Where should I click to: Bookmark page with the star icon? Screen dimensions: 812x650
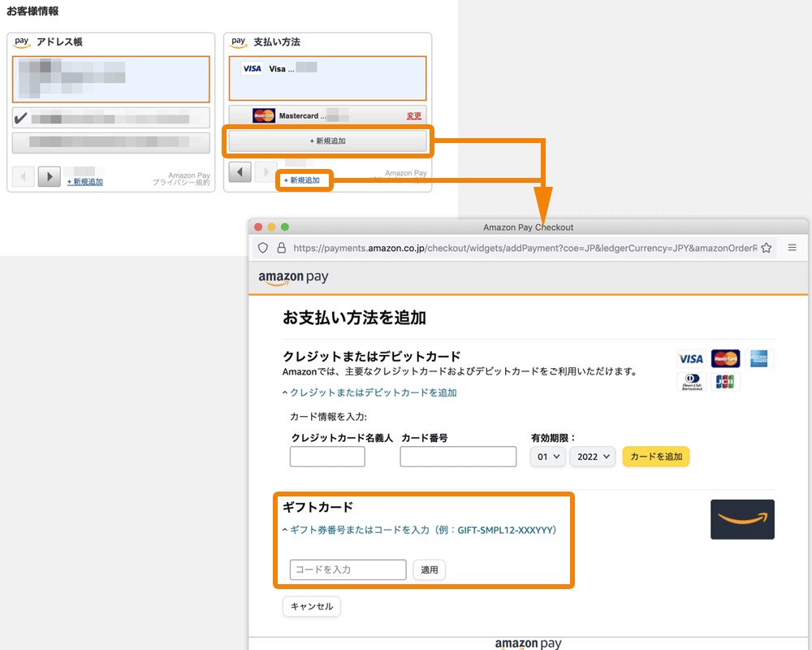click(767, 248)
